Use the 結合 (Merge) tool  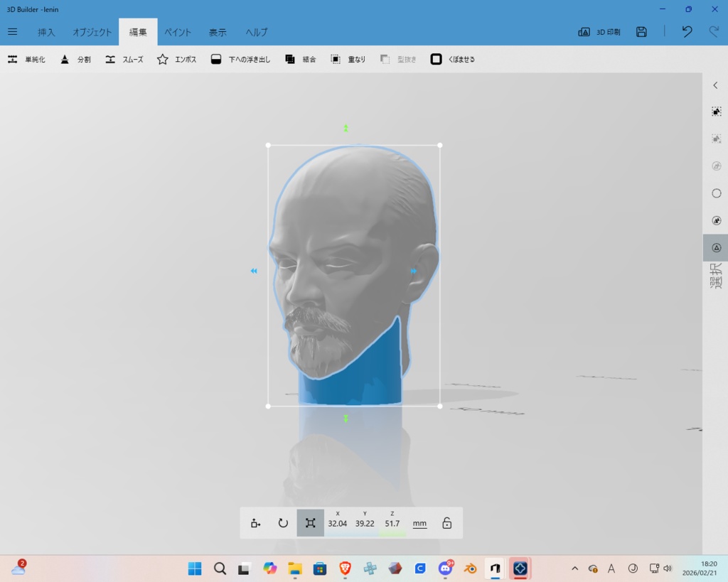pyautogui.click(x=301, y=60)
